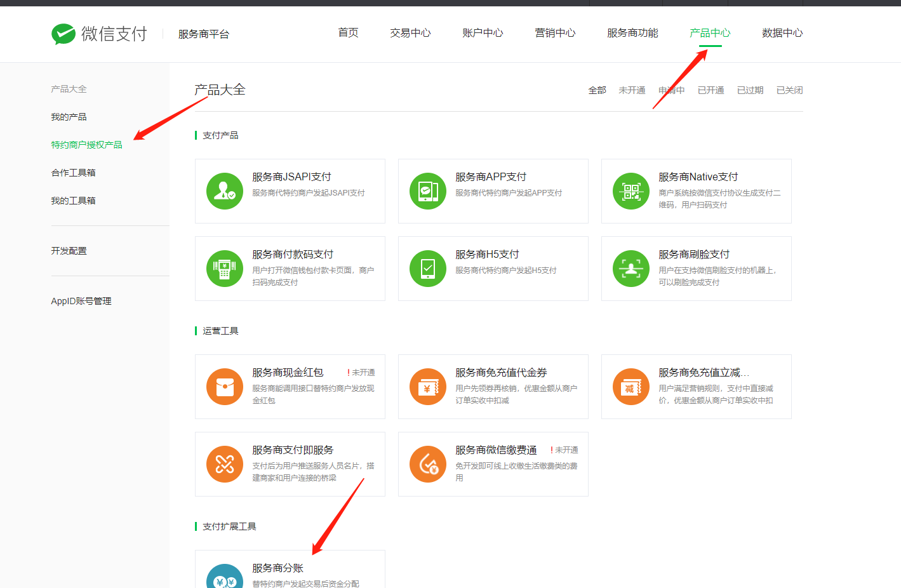Click the 服务商Native支付 title

click(698, 177)
